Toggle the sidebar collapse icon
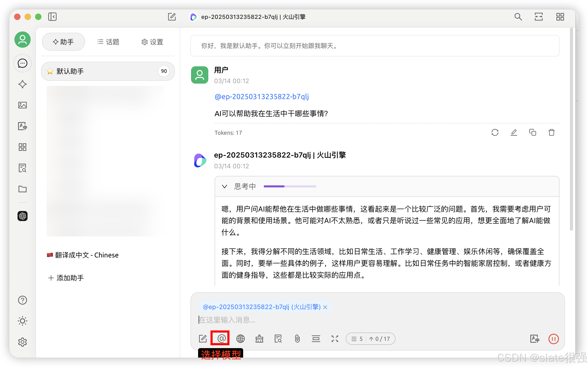 tap(52, 17)
